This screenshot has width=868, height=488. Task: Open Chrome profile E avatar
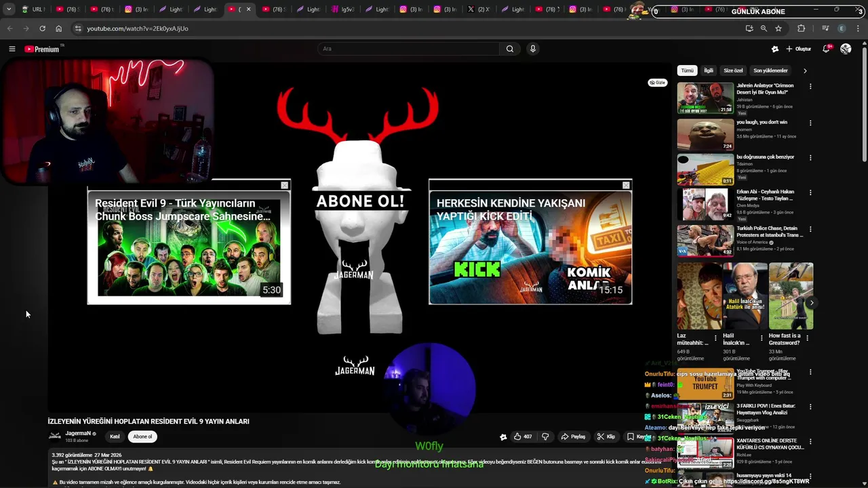pos(842,28)
